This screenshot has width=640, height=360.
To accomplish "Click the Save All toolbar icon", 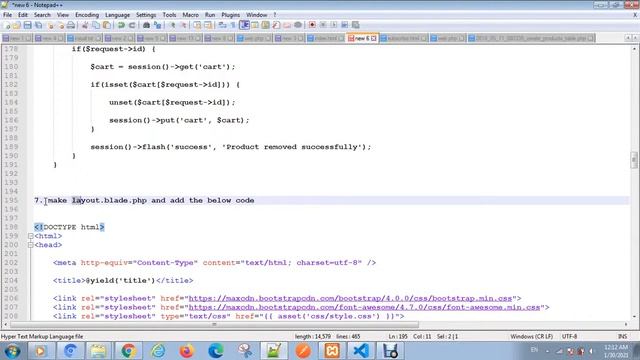I will [38, 25].
